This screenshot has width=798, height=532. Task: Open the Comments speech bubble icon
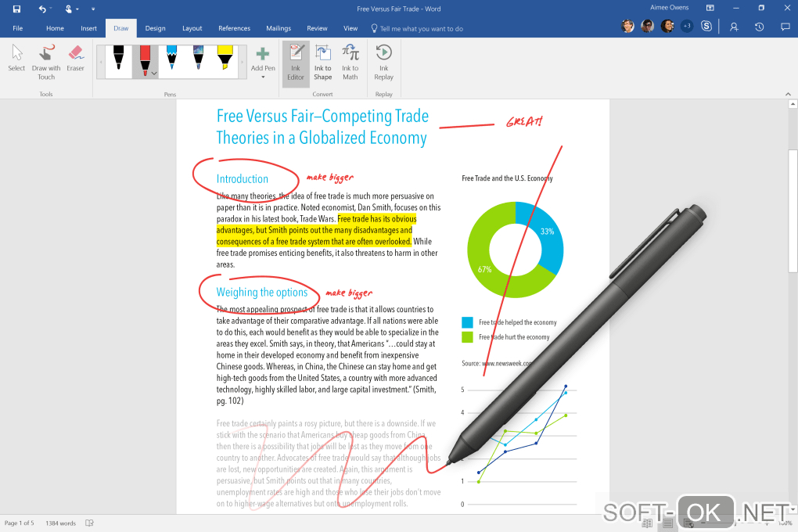pos(785,27)
